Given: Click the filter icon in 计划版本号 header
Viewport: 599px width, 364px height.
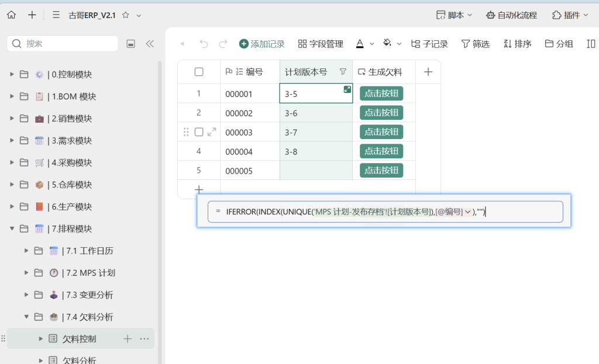Looking at the screenshot, I should click(343, 72).
